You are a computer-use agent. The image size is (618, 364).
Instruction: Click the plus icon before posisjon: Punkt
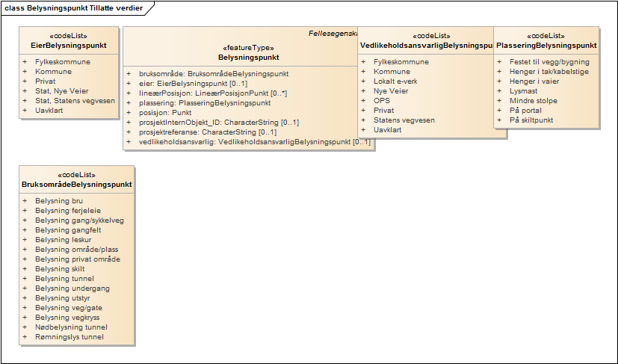(129, 113)
